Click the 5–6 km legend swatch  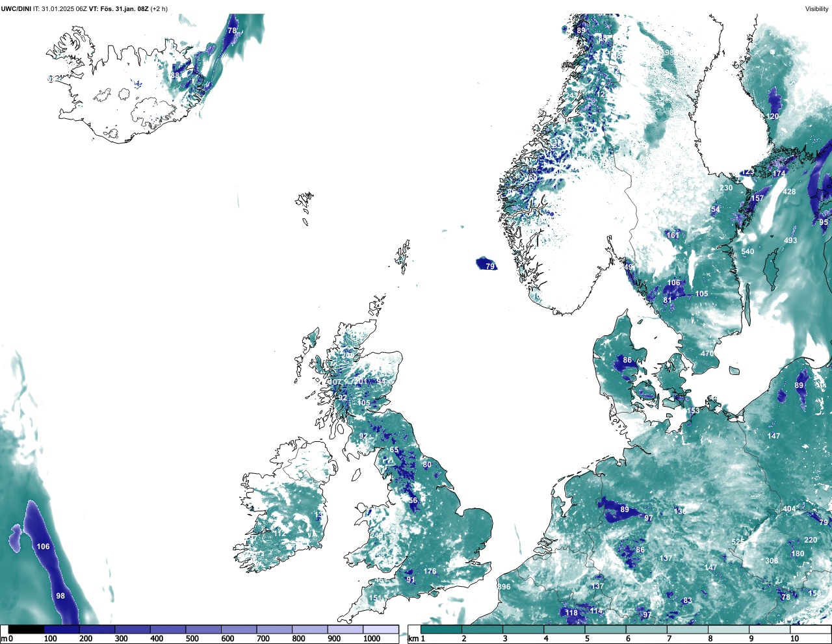coord(605,630)
